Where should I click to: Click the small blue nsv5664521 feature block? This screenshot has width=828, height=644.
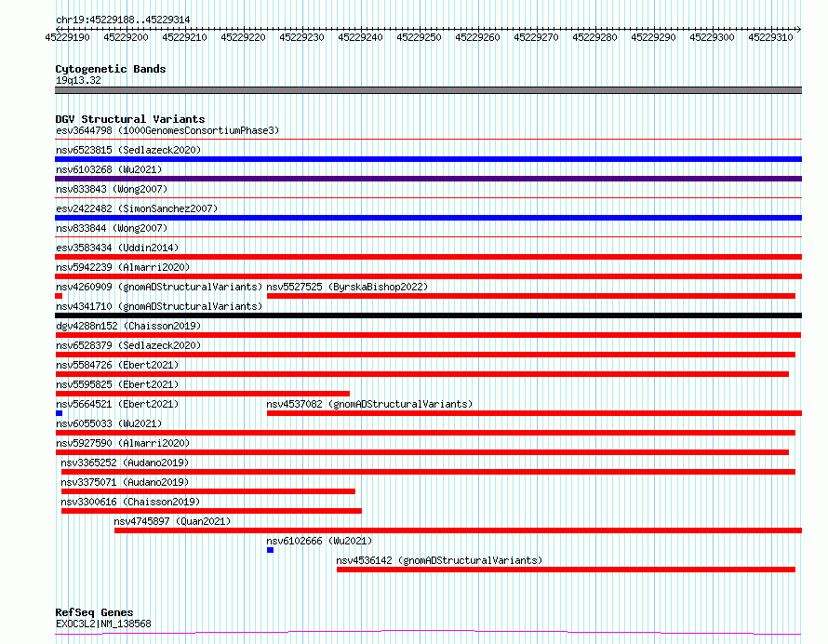click(x=59, y=413)
